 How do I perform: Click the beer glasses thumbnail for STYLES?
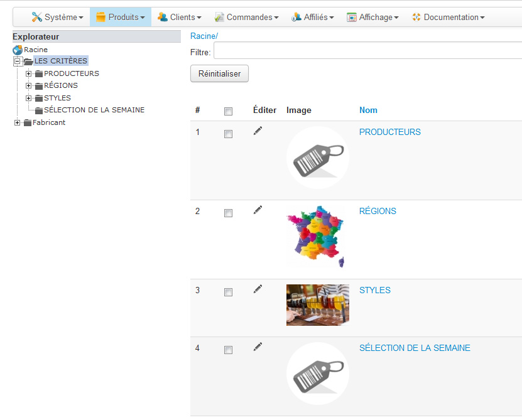tap(318, 305)
